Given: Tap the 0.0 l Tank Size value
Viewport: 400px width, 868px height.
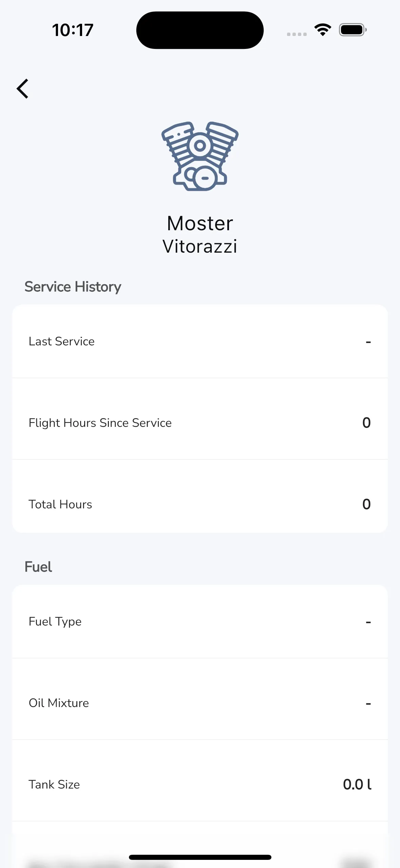Looking at the screenshot, I should (x=357, y=784).
